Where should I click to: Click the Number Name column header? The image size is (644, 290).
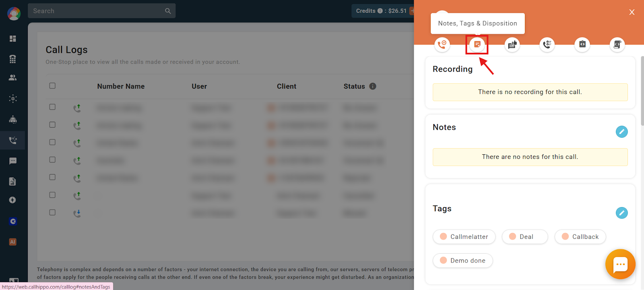coord(121,86)
